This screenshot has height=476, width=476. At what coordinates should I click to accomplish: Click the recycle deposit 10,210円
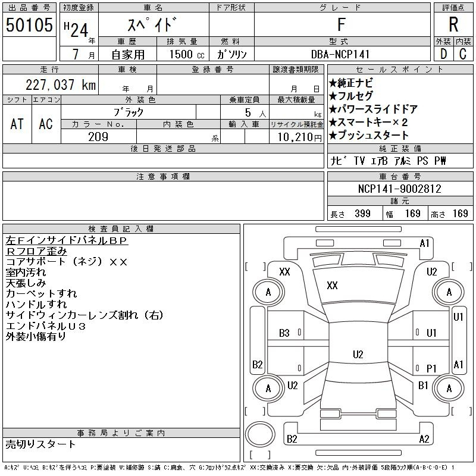click(300, 137)
